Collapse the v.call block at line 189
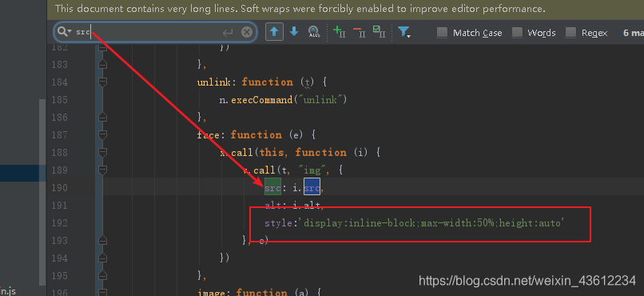 coord(103,170)
